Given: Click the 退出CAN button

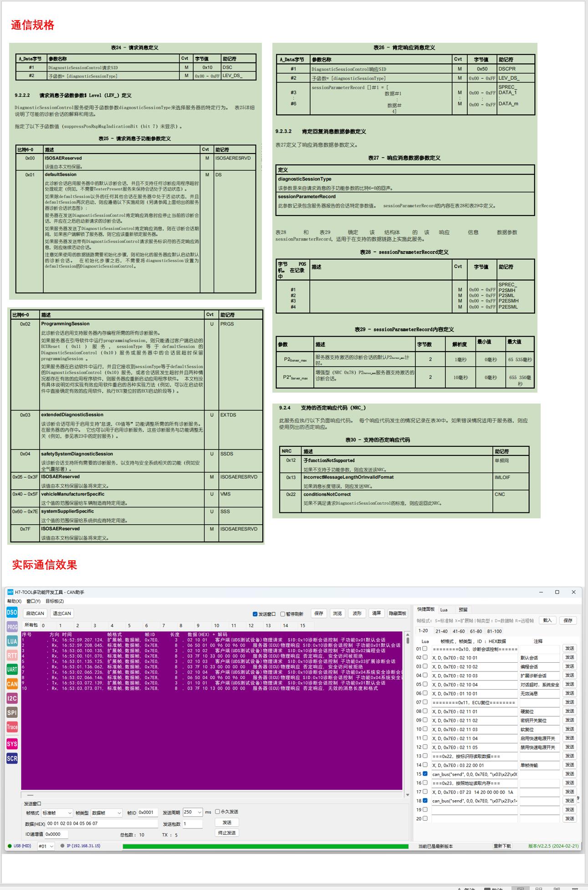Looking at the screenshot, I should 62,614.
